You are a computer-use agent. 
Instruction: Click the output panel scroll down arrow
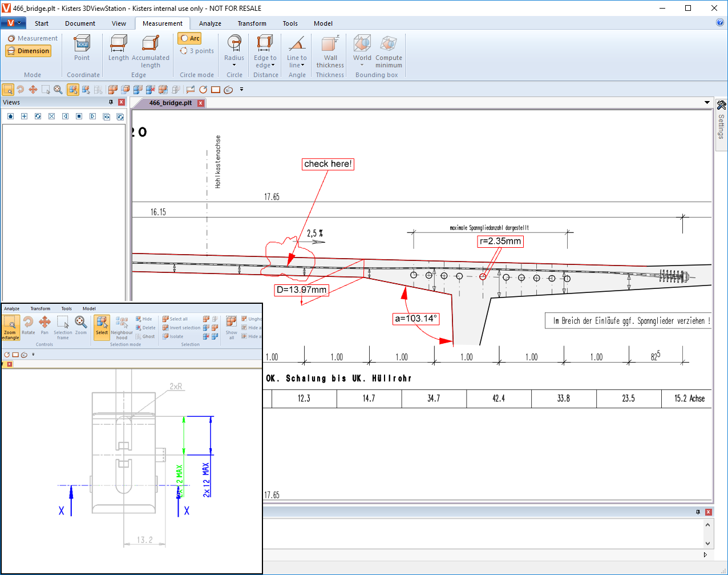tap(707, 544)
